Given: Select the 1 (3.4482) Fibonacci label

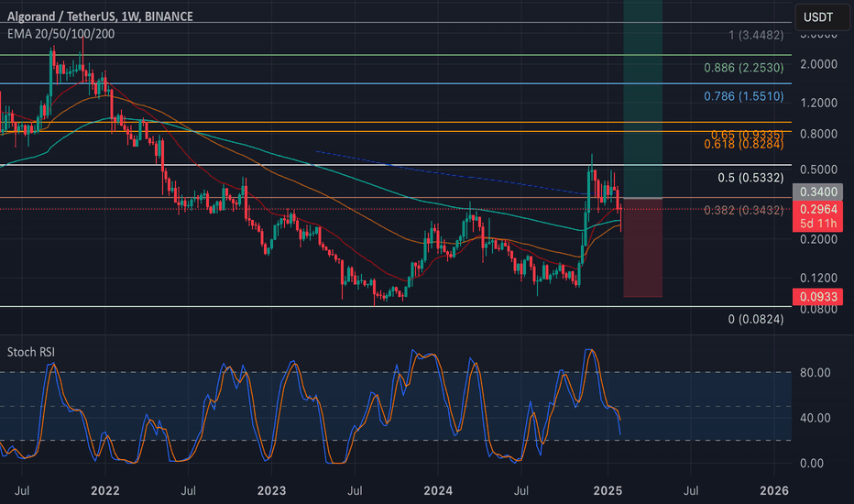Looking at the screenshot, I should [x=756, y=36].
